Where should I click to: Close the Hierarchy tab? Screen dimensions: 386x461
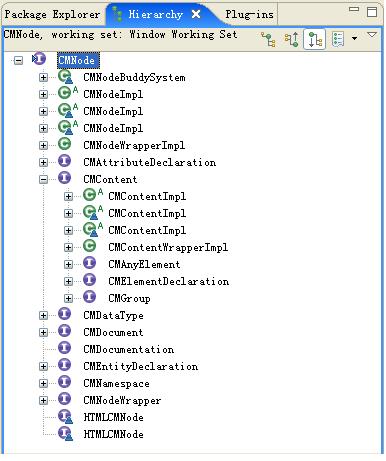pyautogui.click(x=196, y=15)
